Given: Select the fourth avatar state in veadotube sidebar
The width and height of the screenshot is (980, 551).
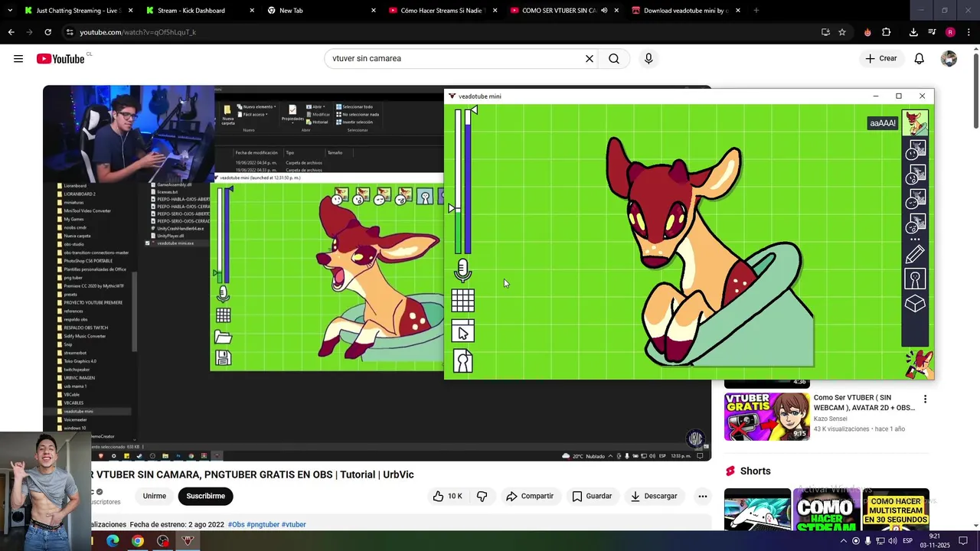Looking at the screenshot, I should [915, 199].
